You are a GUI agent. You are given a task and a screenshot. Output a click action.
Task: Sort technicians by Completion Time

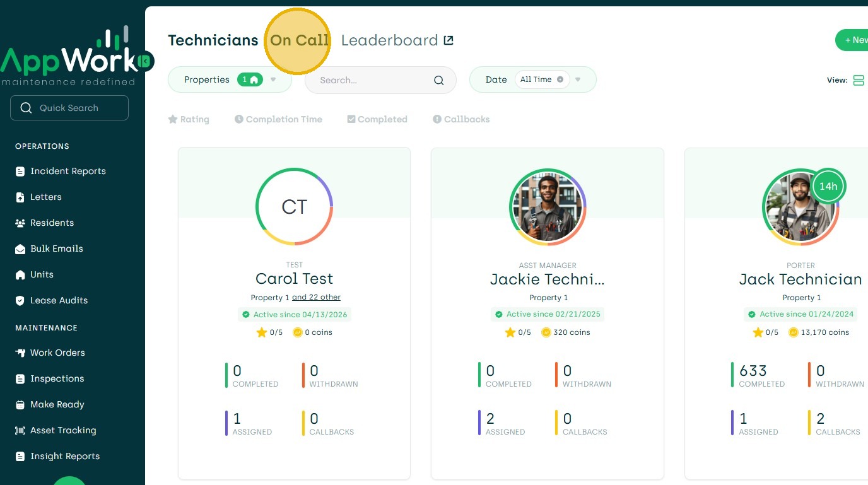(278, 119)
